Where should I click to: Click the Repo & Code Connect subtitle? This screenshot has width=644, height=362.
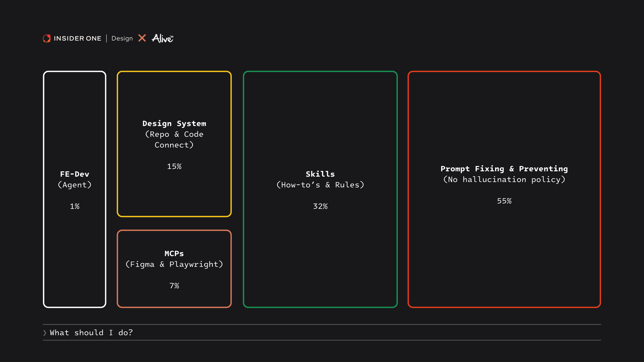(x=174, y=139)
